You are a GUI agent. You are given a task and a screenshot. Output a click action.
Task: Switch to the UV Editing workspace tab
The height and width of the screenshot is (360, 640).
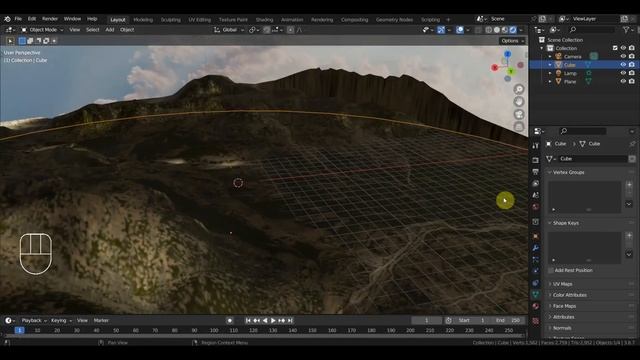click(200, 20)
